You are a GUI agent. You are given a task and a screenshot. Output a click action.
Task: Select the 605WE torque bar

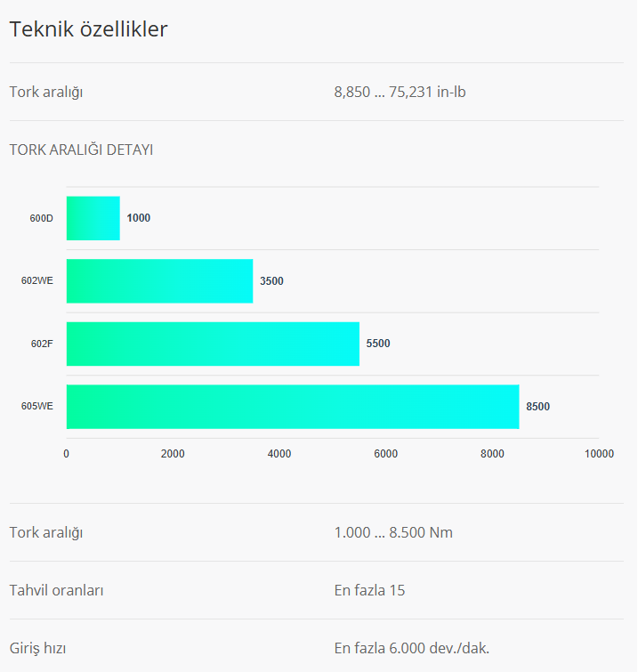click(292, 407)
